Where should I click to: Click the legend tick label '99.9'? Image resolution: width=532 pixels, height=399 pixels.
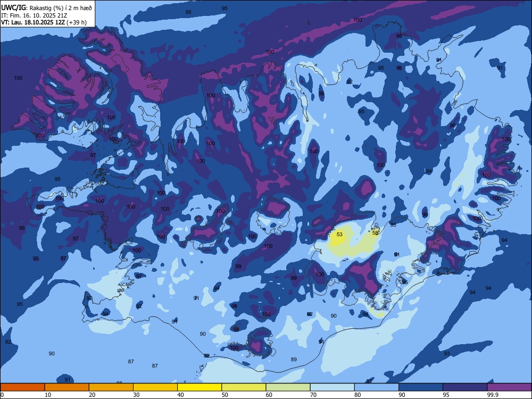493,395
